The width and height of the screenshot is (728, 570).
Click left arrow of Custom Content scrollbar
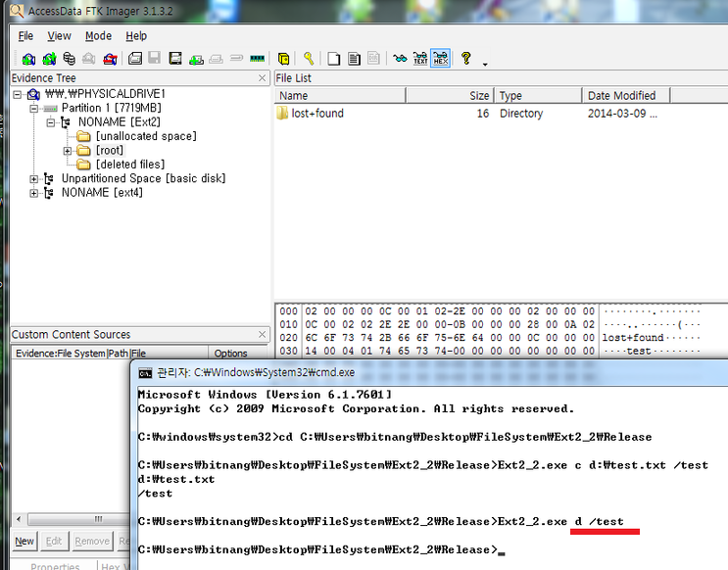click(19, 519)
